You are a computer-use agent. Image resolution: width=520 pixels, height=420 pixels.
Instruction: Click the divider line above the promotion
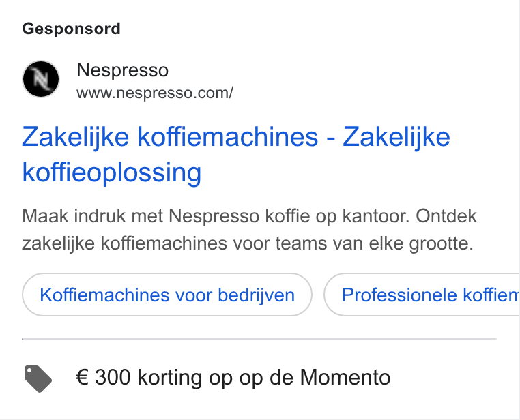259,339
